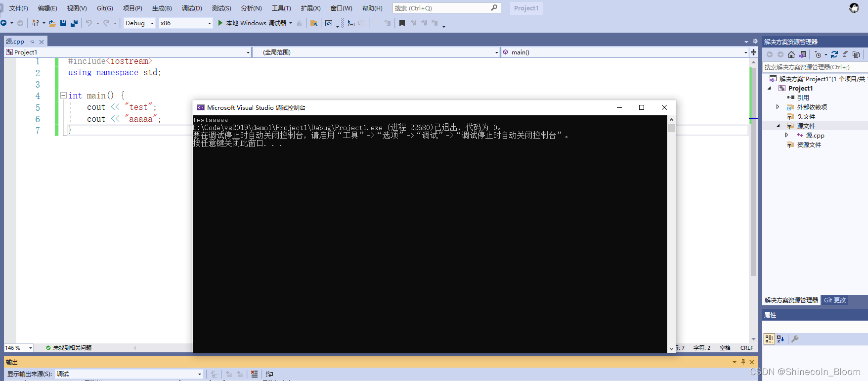Open the Git(G) menu
The width and height of the screenshot is (868, 381).
pyautogui.click(x=105, y=8)
